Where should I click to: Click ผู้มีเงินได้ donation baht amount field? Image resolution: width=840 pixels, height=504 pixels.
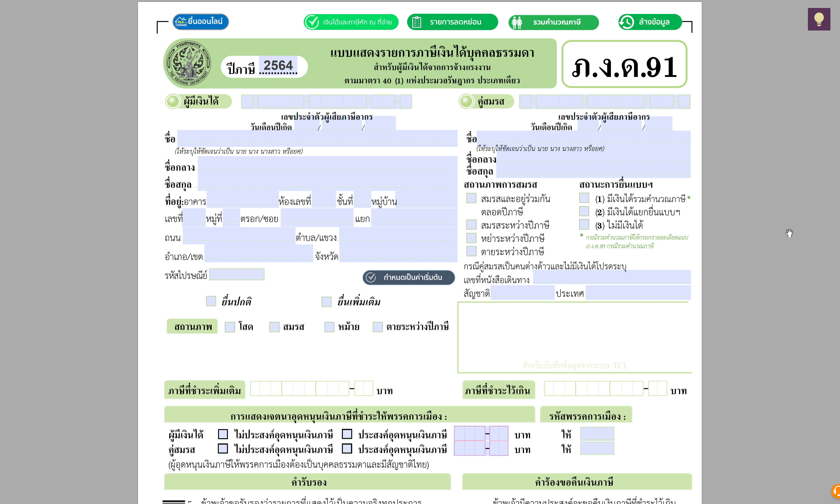[481, 433]
